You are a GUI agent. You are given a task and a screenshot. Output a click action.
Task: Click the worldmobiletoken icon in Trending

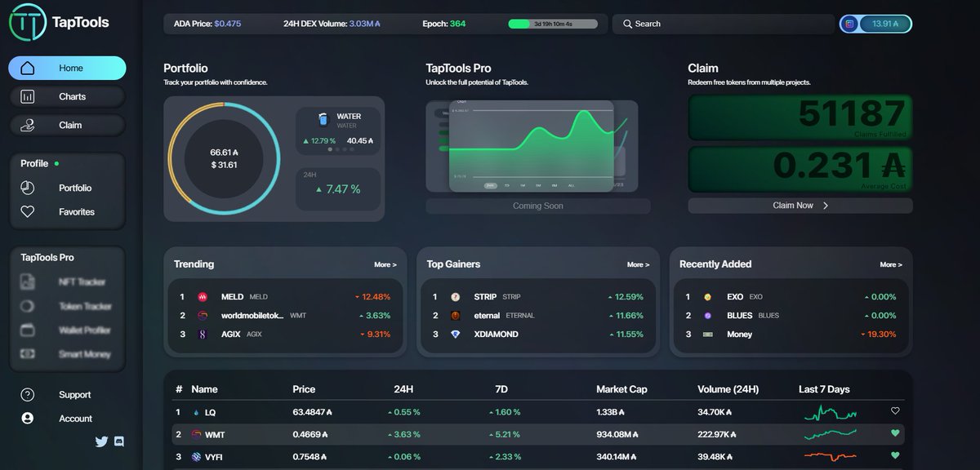pos(203,316)
